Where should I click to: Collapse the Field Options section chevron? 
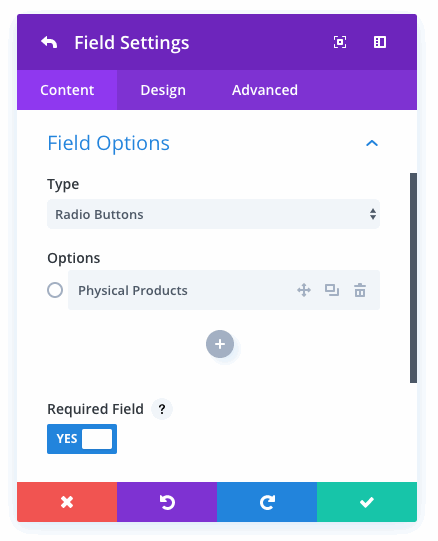372,143
